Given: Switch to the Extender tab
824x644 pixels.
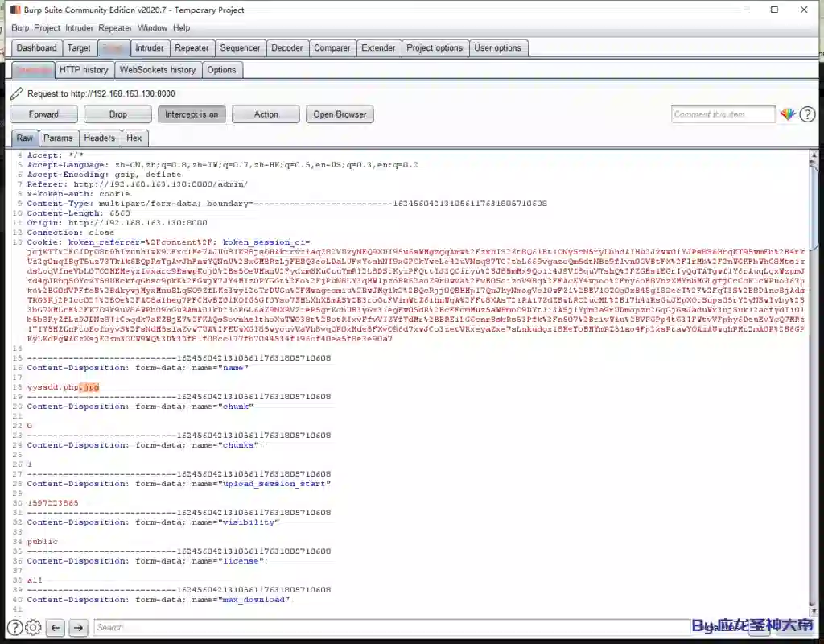Looking at the screenshot, I should tap(378, 47).
